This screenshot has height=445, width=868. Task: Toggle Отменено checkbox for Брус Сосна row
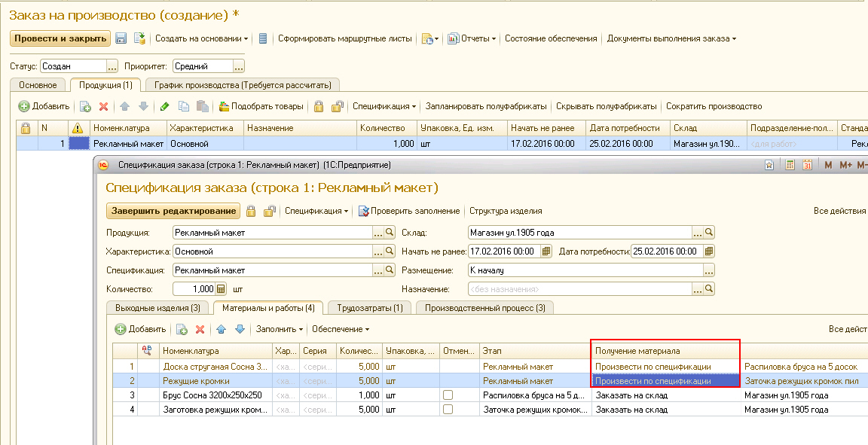point(448,395)
